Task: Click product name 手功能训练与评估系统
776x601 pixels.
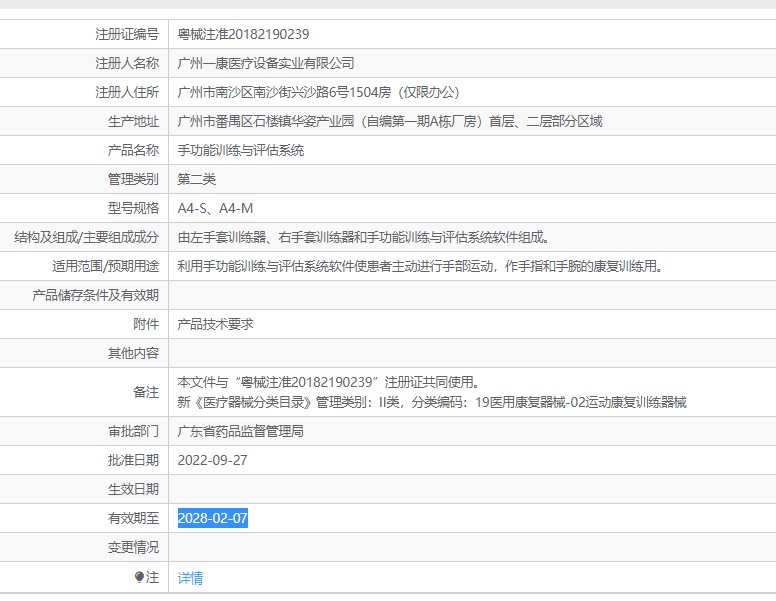Action: pos(241,150)
